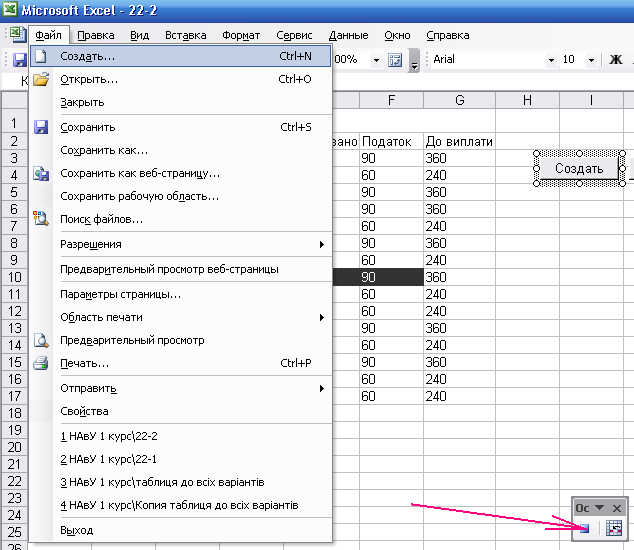Open the Правка menu

point(96,35)
